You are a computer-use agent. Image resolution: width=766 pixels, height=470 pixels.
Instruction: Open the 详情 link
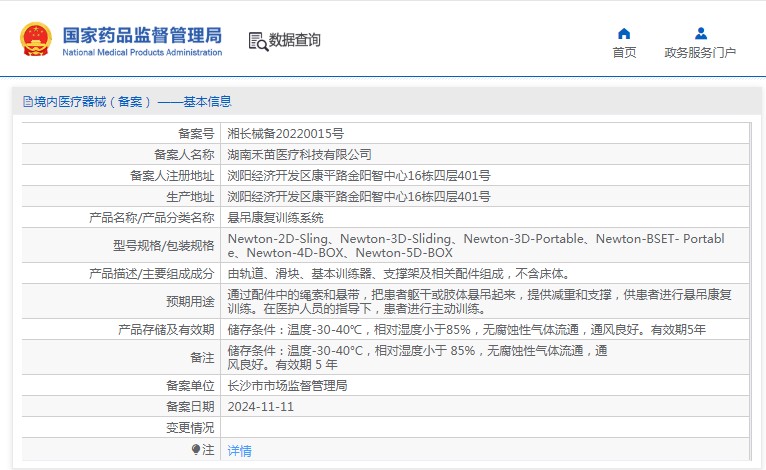pos(239,450)
